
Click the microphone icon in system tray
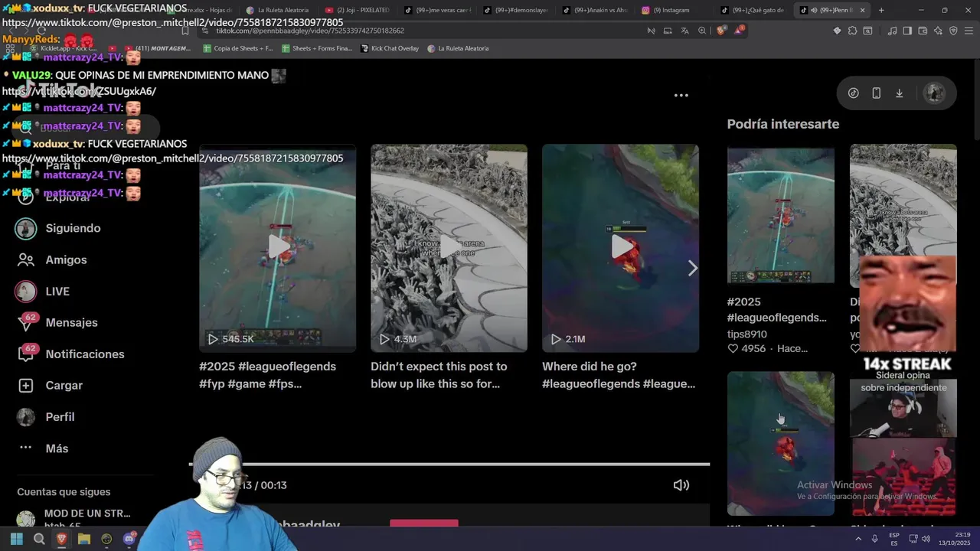875,539
